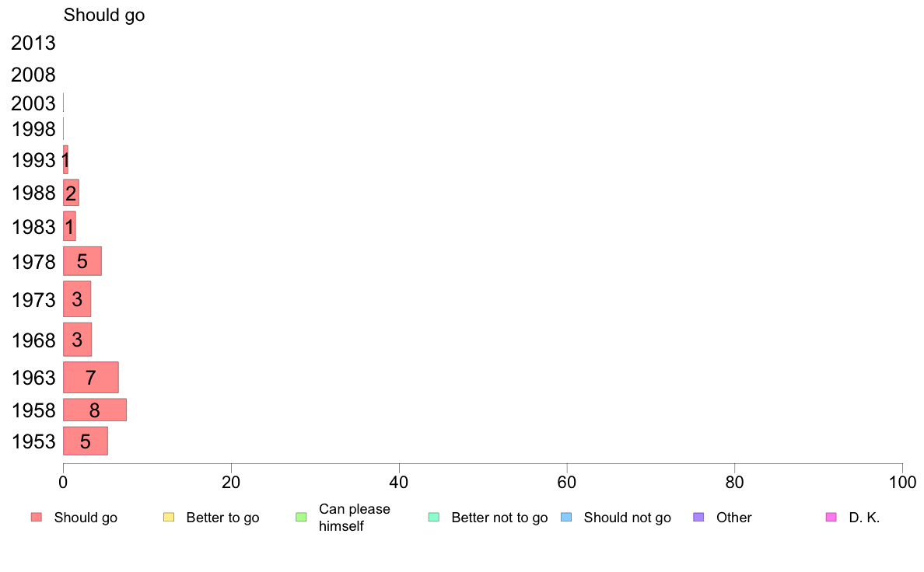924x572 pixels.
Task: Click the pink D. K. legend swatch
Action: click(831, 518)
